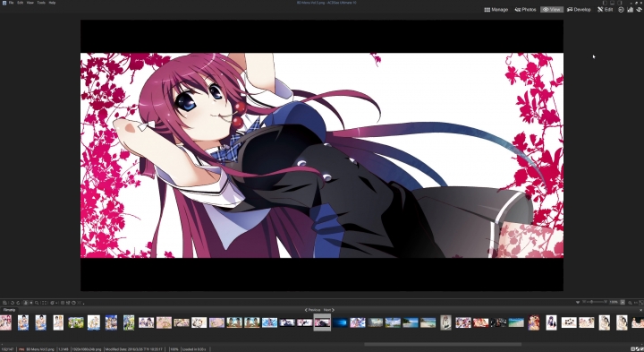Click the first status bar icon at bottom right

click(633, 349)
